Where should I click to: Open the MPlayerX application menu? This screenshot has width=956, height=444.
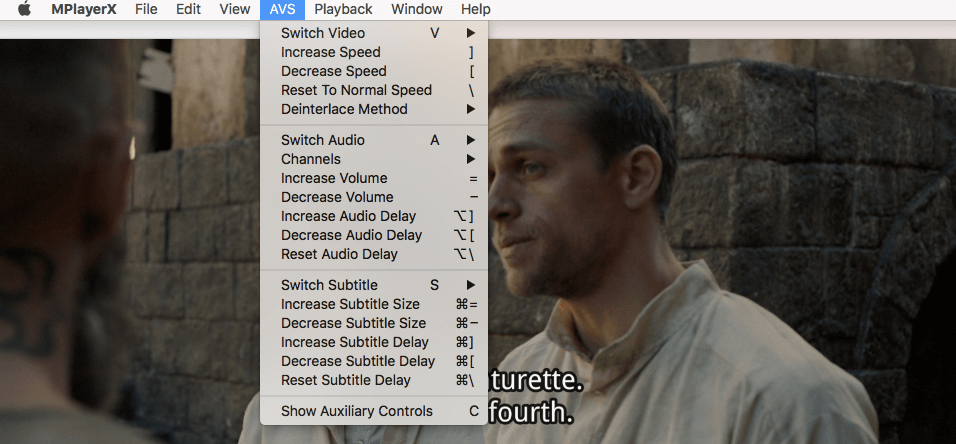pyautogui.click(x=84, y=9)
